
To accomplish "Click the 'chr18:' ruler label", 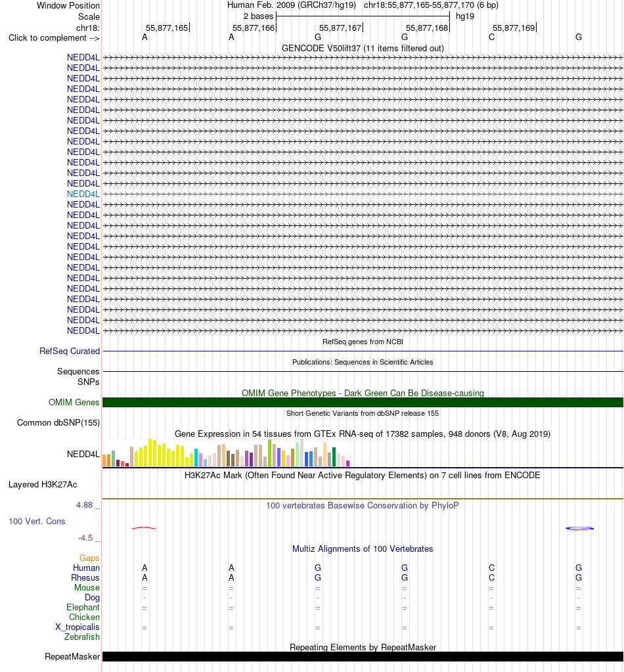I will pos(88,28).
